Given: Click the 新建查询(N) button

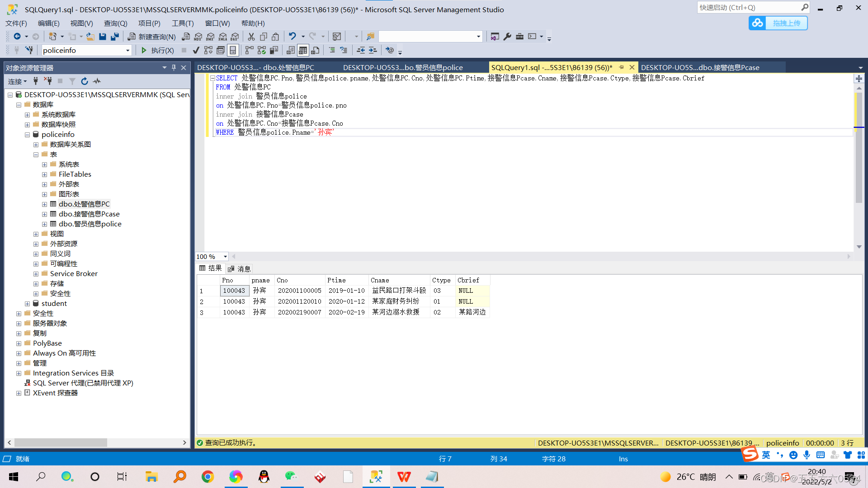Looking at the screenshot, I should pyautogui.click(x=152, y=37).
